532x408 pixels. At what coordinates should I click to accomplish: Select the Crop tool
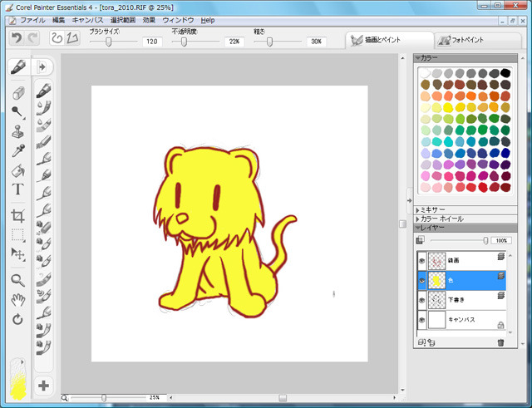click(17, 216)
